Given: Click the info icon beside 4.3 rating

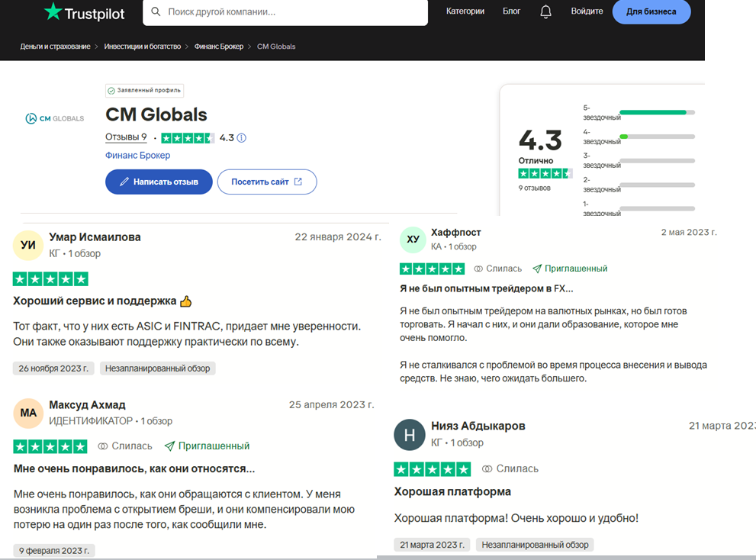Looking at the screenshot, I should pyautogui.click(x=242, y=138).
